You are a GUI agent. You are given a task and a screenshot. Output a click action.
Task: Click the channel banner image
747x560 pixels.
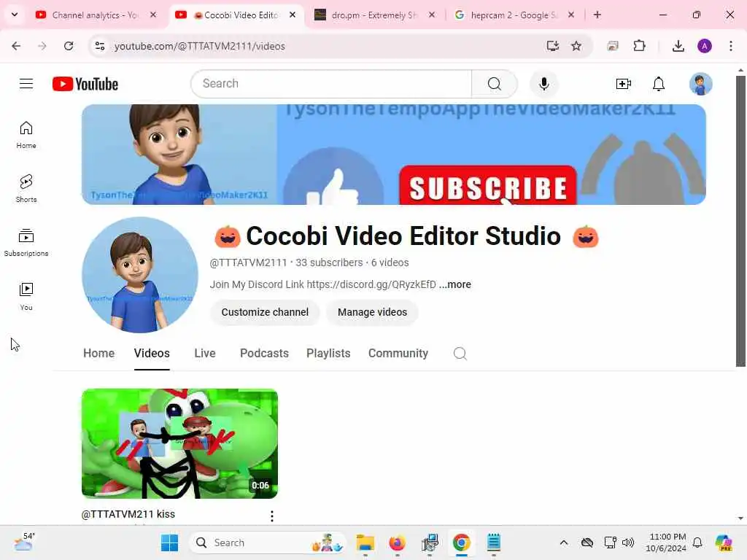tap(393, 155)
